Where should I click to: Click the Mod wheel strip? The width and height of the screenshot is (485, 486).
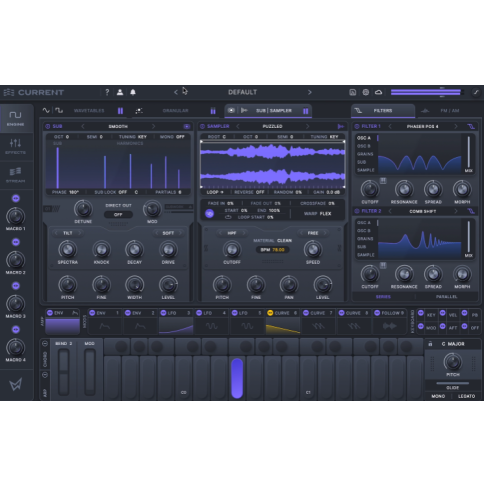click(89, 371)
